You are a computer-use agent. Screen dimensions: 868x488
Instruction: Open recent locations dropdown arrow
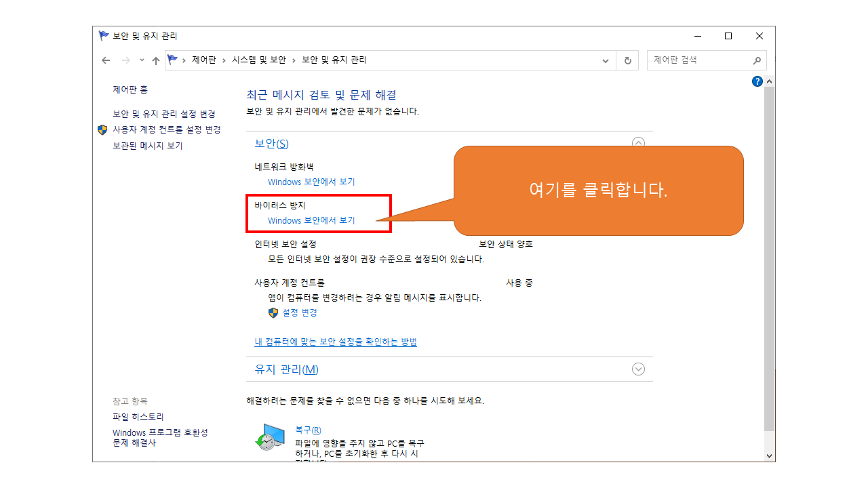coord(142,60)
